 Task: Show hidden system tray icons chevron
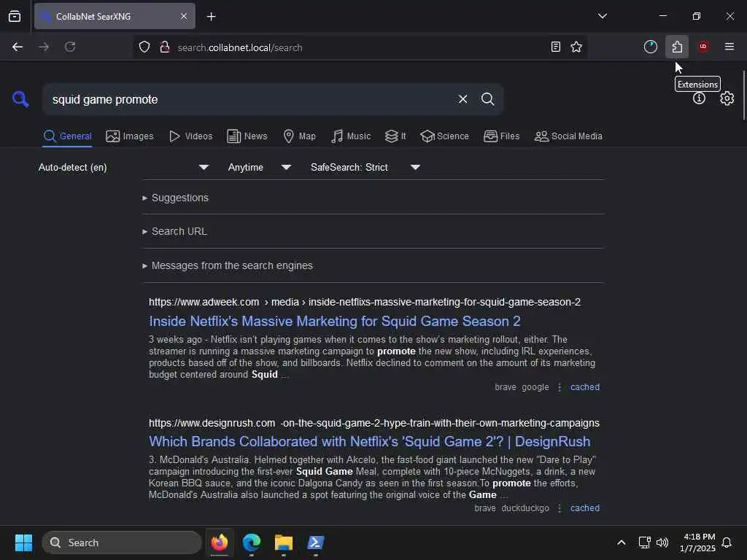622,542
